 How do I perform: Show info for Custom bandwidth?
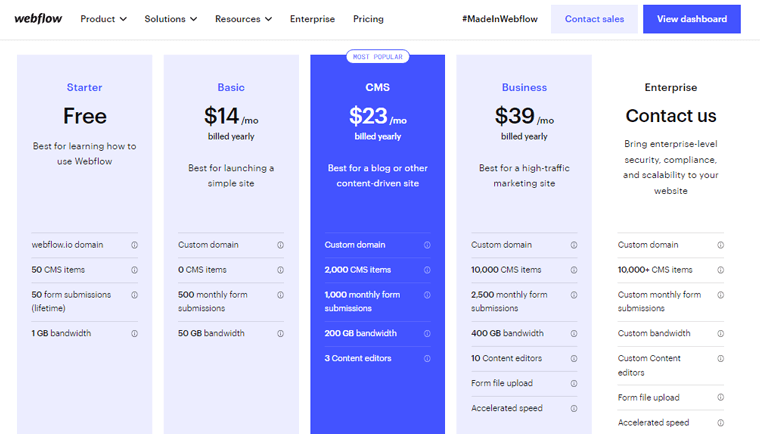click(721, 334)
